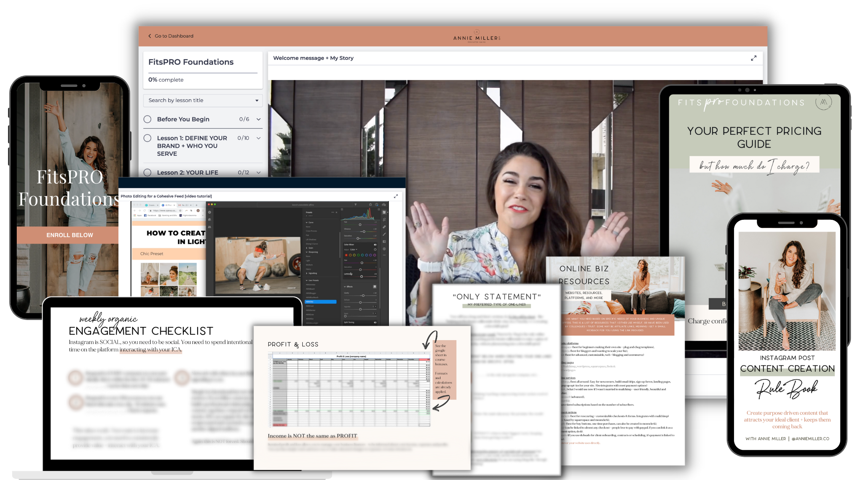Image resolution: width=868 pixels, height=480 pixels.
Task: Select the Cross Process curve preset
Action: pos(311,231)
